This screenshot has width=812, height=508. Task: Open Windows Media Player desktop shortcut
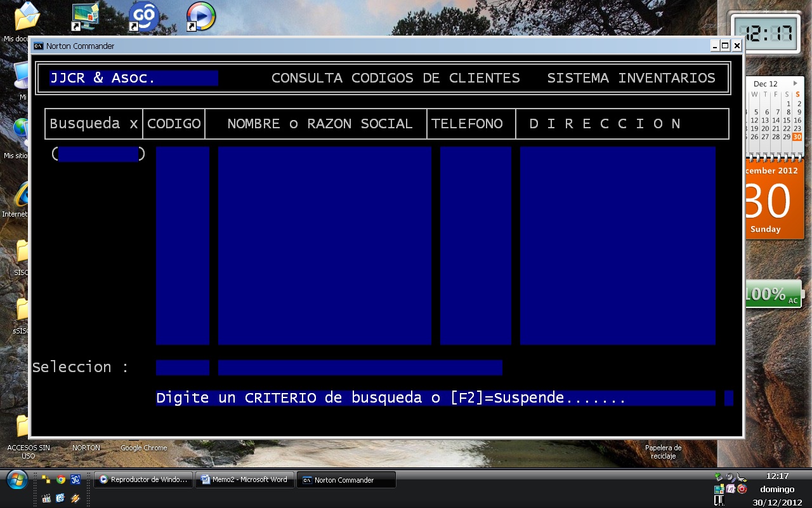pyautogui.click(x=200, y=16)
